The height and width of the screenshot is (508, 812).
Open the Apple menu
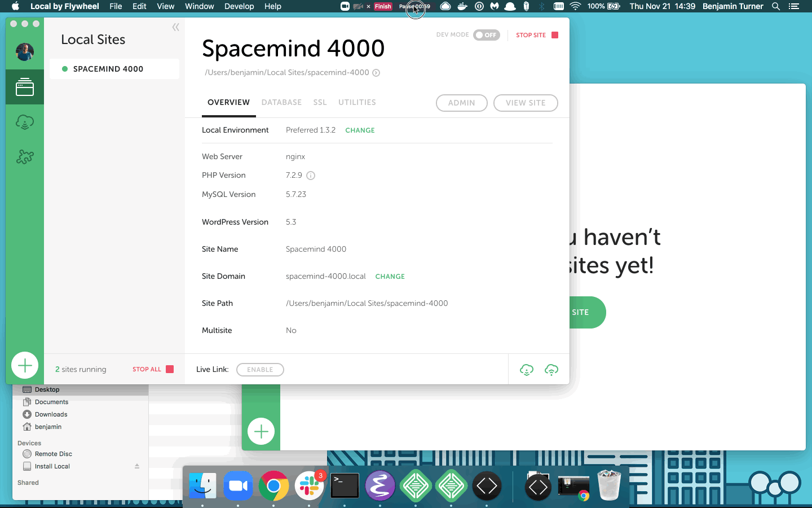click(15, 6)
